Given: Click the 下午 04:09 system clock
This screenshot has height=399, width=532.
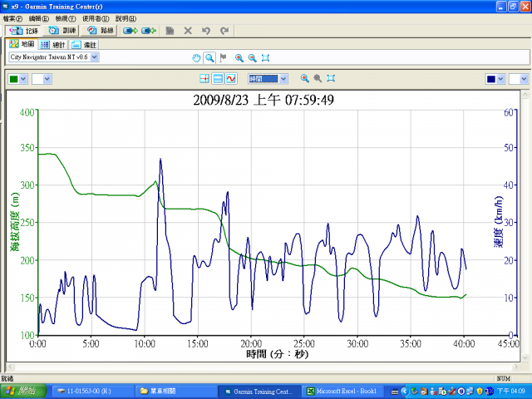Looking at the screenshot, I should [x=511, y=392].
